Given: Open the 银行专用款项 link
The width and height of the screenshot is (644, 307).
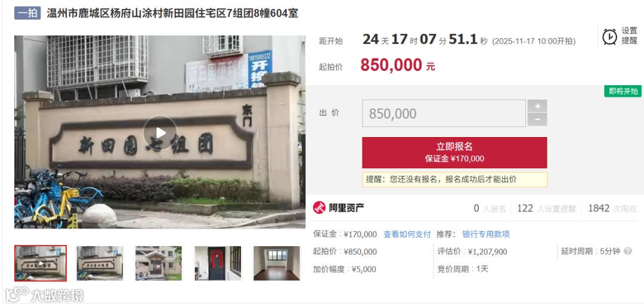Looking at the screenshot, I should (x=486, y=234).
